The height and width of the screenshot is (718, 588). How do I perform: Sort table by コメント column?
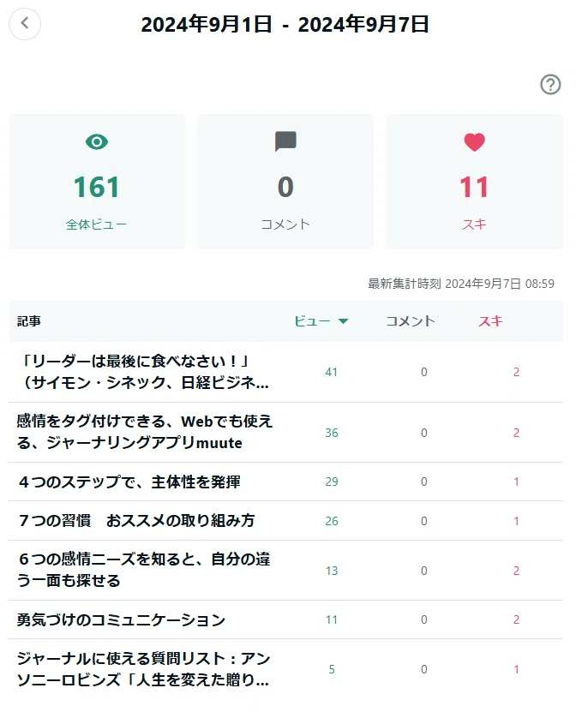point(411,321)
